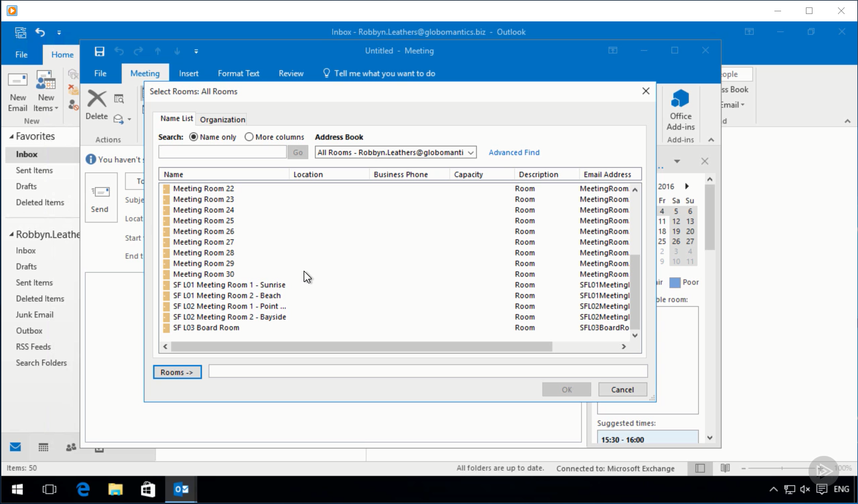Switch to People view icon in navigation bar

[x=71, y=447]
